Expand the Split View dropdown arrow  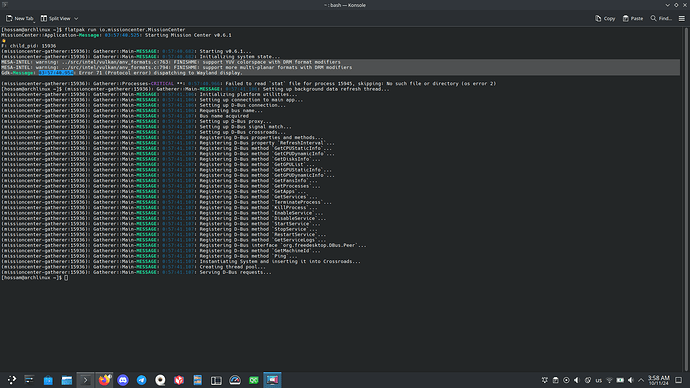point(76,18)
